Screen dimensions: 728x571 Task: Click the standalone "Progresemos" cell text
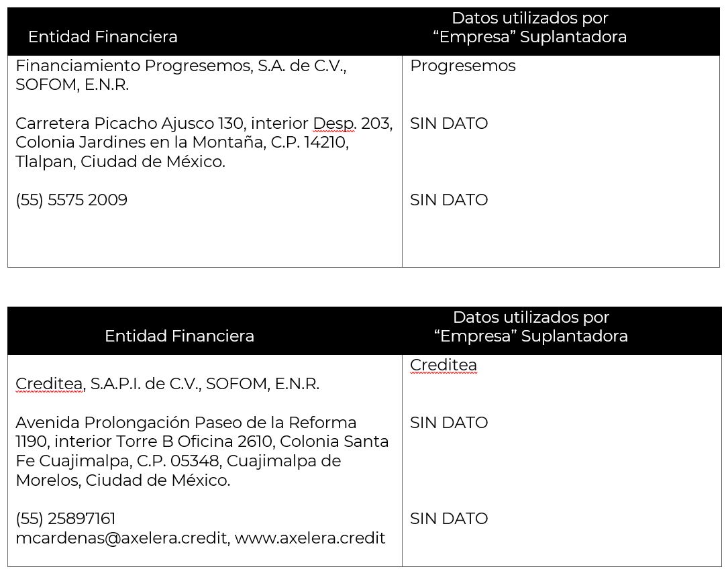(462, 66)
